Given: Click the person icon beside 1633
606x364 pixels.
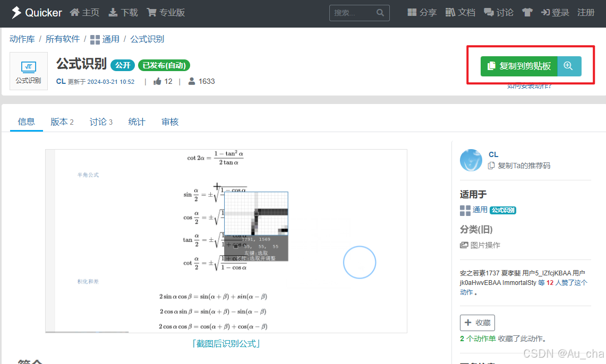Looking at the screenshot, I should [190, 81].
